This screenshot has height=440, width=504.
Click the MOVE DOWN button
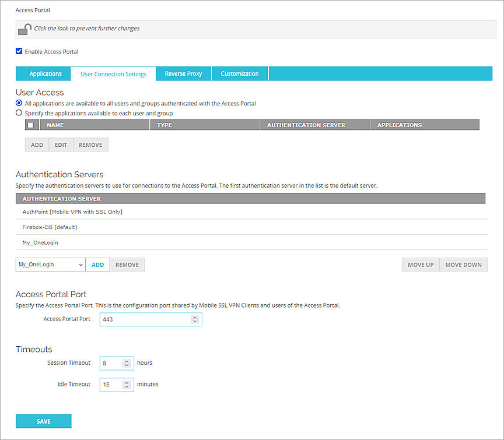463,264
